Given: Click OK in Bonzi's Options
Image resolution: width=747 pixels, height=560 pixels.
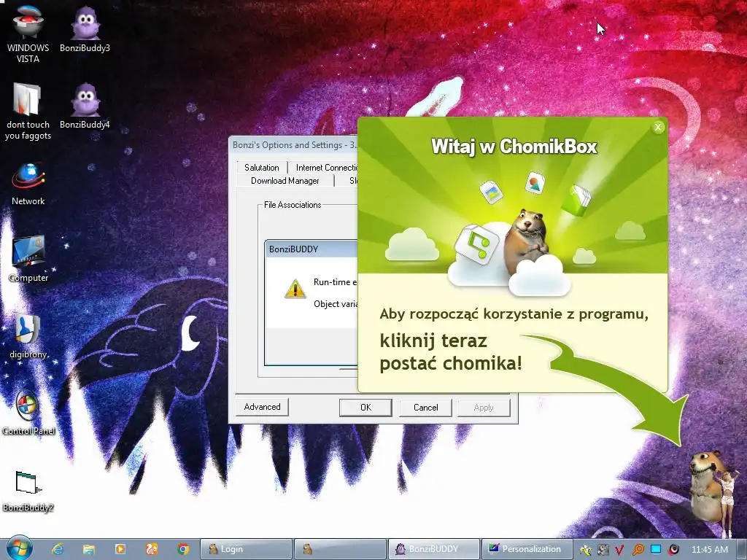Looking at the screenshot, I should pos(365,408).
